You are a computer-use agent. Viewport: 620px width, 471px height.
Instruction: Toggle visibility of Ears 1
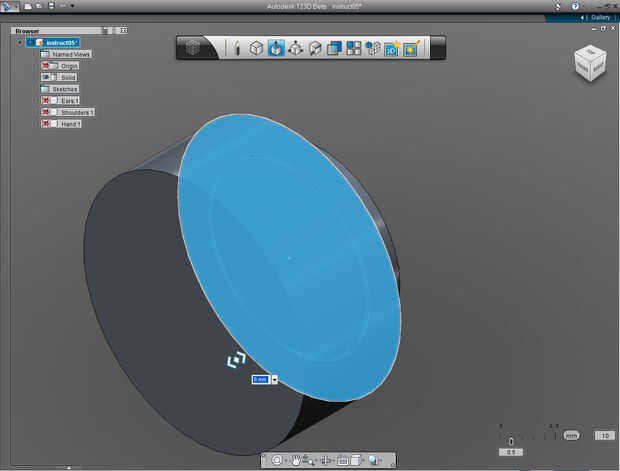45,100
